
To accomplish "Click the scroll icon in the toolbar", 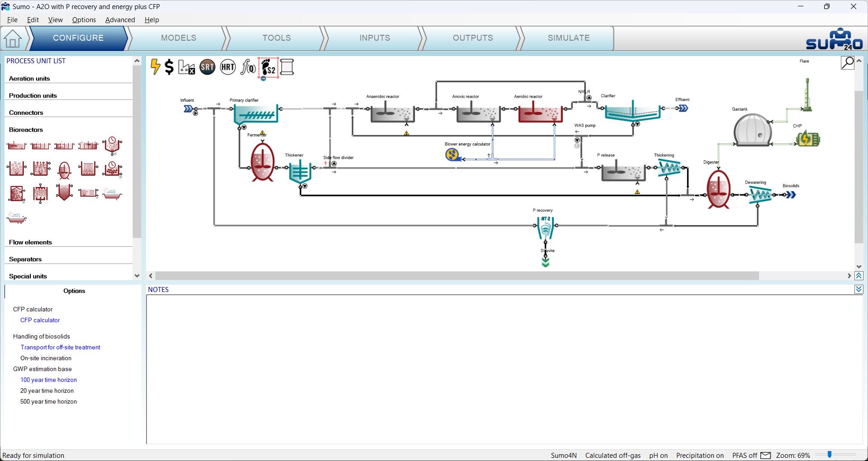I will 287,67.
